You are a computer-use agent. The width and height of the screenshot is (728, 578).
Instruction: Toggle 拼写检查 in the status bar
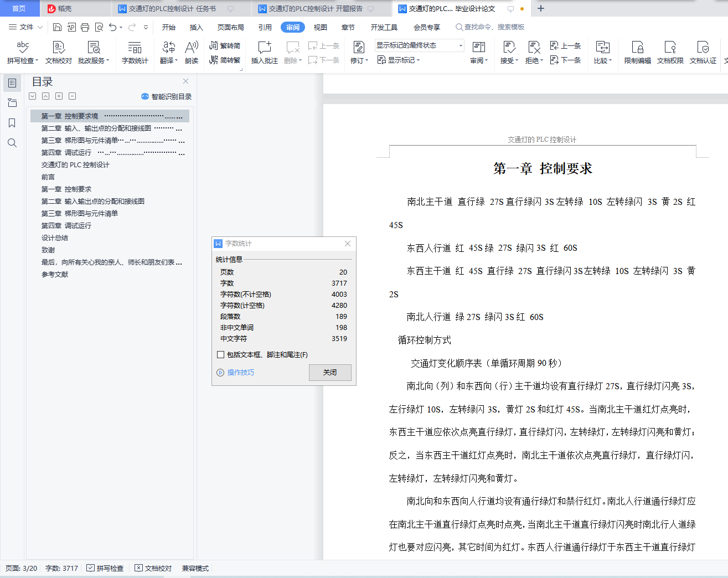point(105,568)
